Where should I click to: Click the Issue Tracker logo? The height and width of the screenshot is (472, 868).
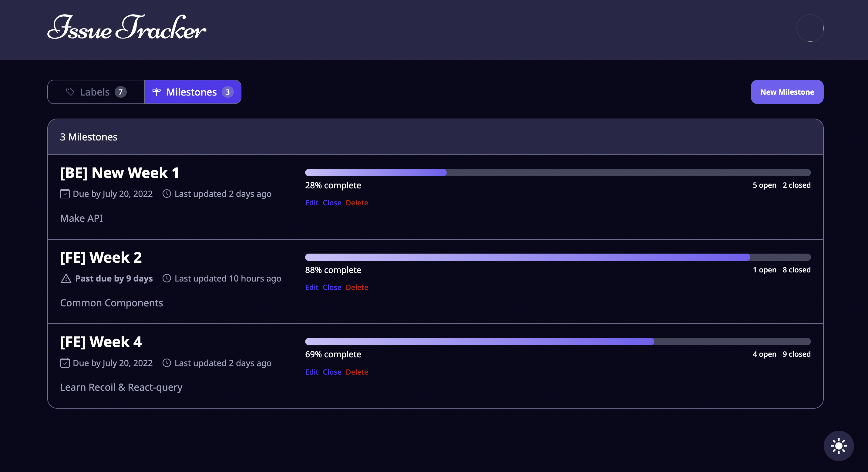coord(126,28)
